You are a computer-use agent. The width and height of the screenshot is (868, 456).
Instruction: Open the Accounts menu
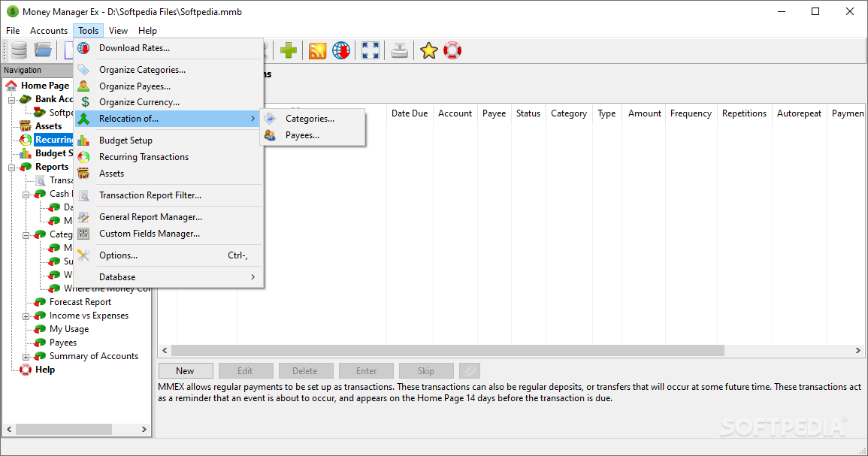[x=49, y=31]
